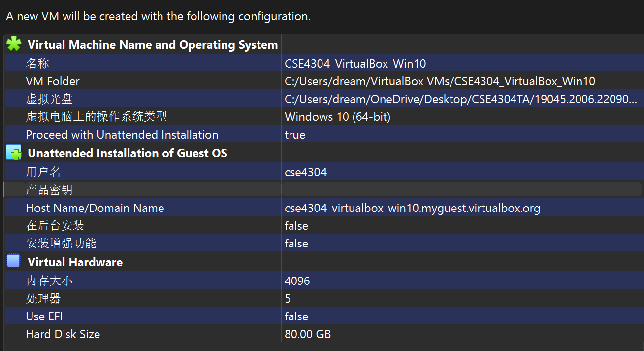644x351 pixels.
Task: Select the Hard Disk Size 80.00 GB value
Action: click(307, 334)
